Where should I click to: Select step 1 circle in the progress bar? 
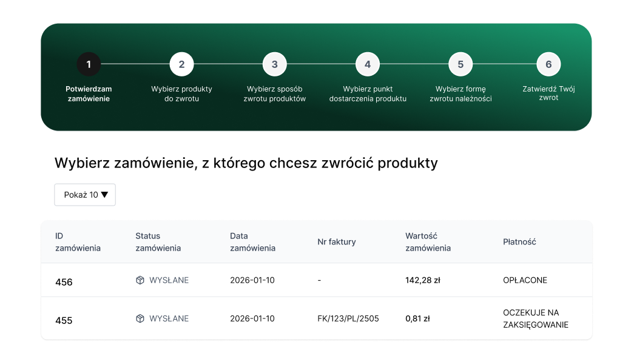click(x=89, y=64)
